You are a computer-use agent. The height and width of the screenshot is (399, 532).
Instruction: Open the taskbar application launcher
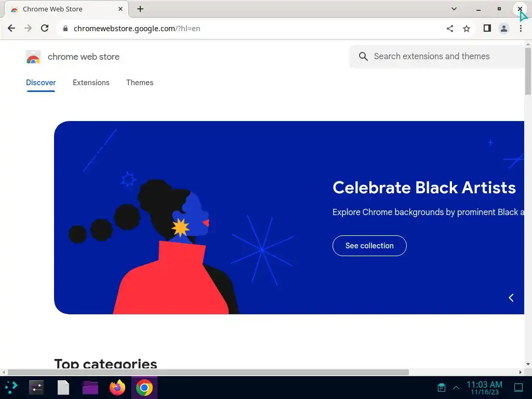tap(11, 388)
